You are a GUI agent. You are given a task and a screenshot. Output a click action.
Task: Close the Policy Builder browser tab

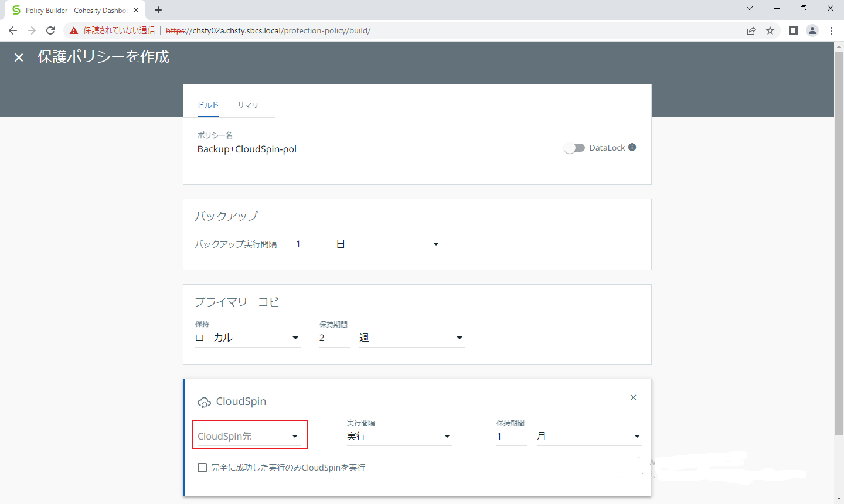pos(136,10)
